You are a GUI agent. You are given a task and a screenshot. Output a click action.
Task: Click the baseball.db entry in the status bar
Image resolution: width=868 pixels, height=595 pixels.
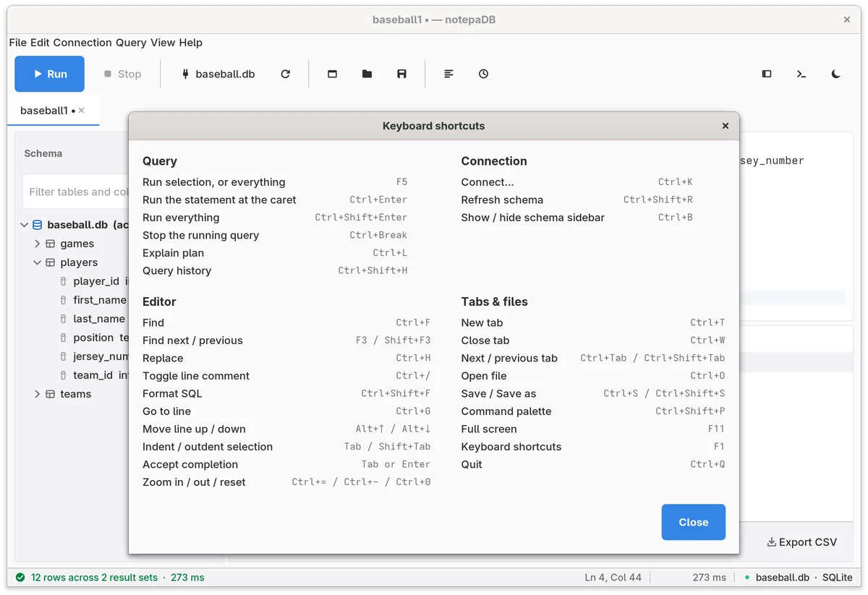[x=782, y=578]
